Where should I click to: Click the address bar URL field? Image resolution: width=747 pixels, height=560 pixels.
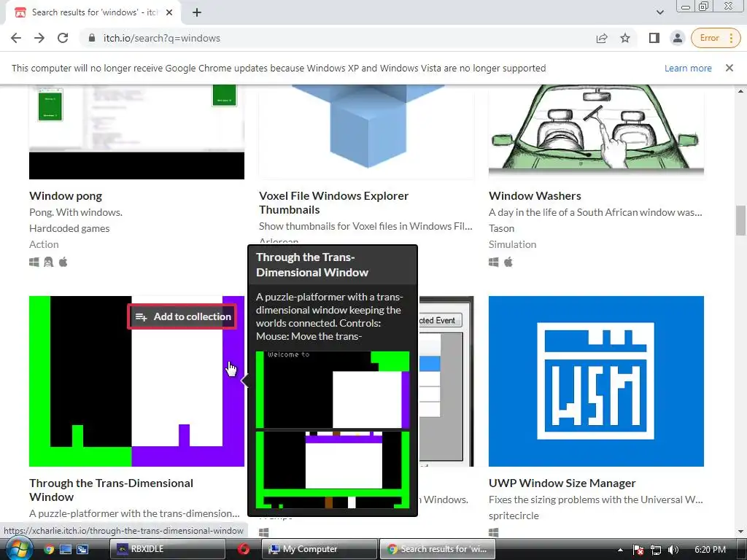pos(333,38)
